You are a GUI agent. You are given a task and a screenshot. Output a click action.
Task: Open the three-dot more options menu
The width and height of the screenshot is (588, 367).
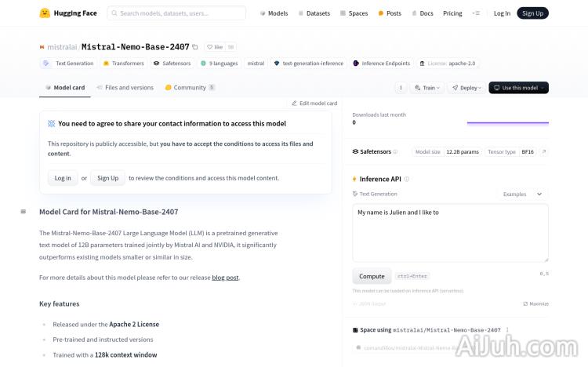[401, 88]
